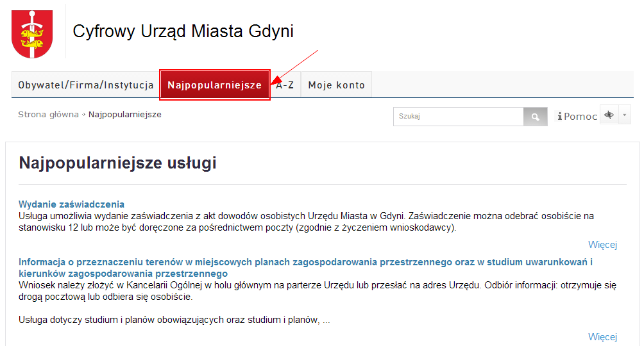Select the highlighted Najpopularniejsze tab
Viewport: 644px width, 346px height.
214,85
